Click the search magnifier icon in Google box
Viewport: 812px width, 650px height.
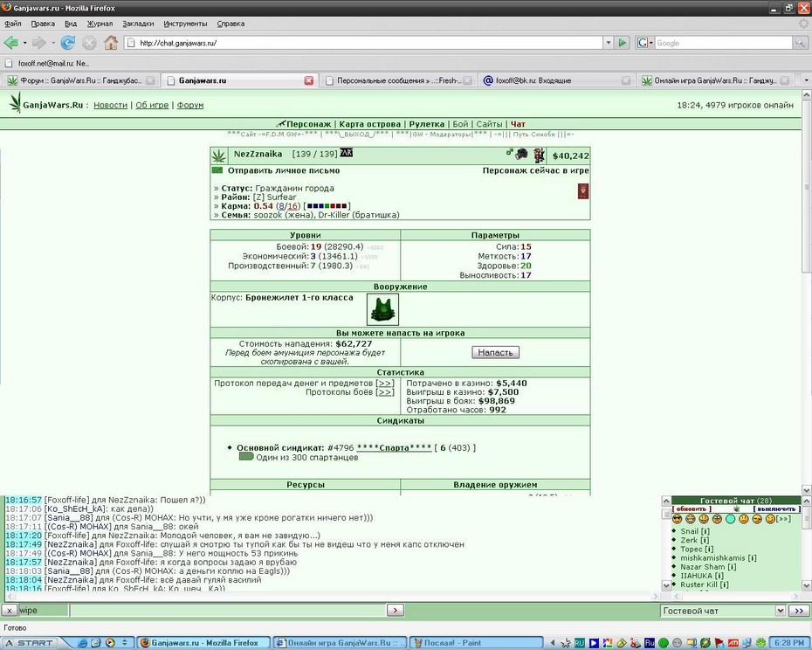pos(800,43)
